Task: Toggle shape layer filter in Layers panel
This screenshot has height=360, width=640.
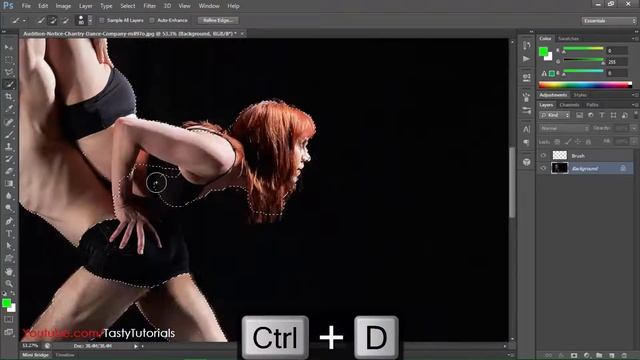Action: point(613,116)
